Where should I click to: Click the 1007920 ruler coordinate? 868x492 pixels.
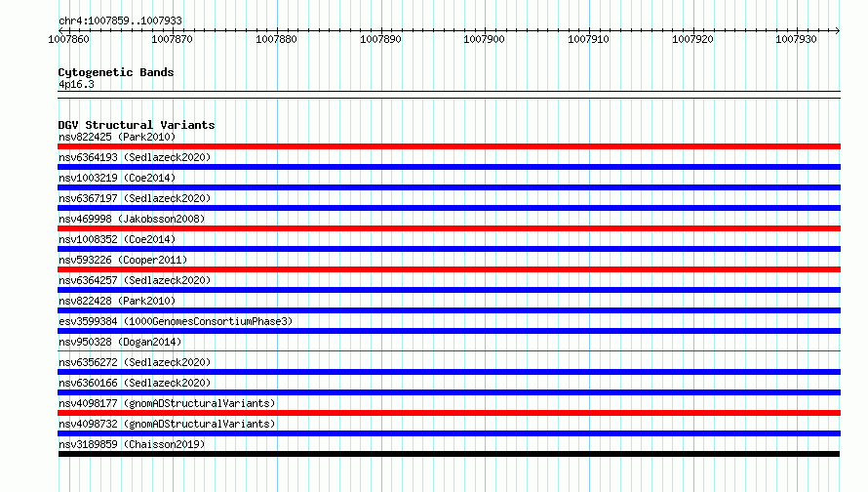pyautogui.click(x=692, y=39)
